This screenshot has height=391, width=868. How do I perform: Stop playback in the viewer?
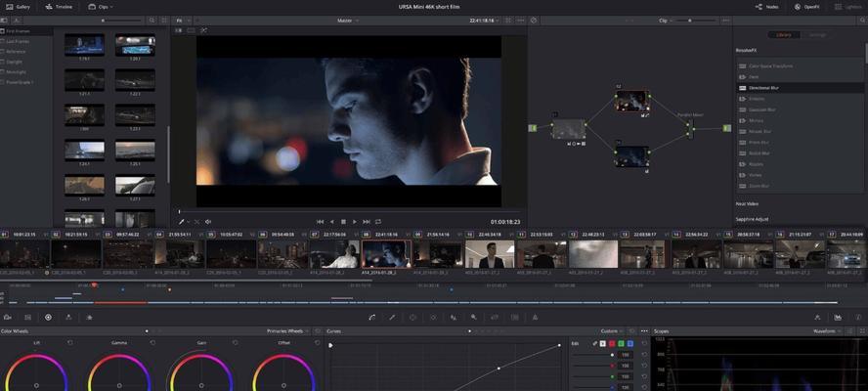[343, 222]
